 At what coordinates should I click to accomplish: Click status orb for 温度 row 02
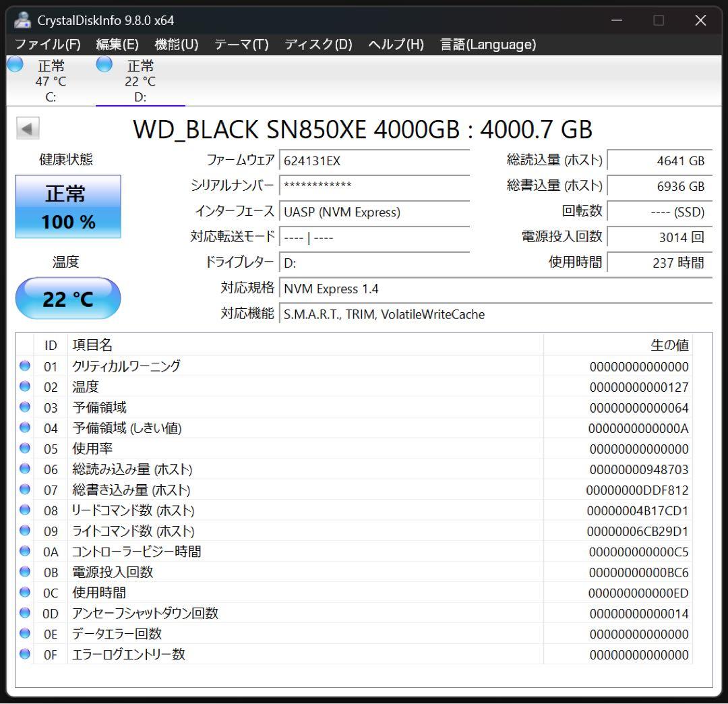(25, 386)
